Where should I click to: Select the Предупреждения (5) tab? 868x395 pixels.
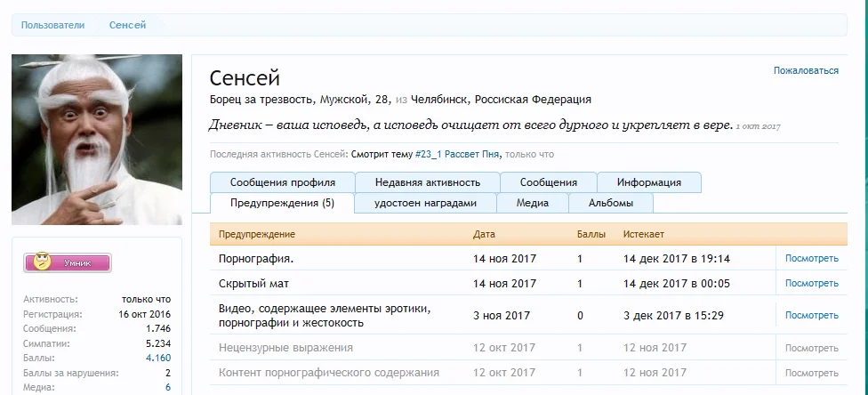pos(282,203)
